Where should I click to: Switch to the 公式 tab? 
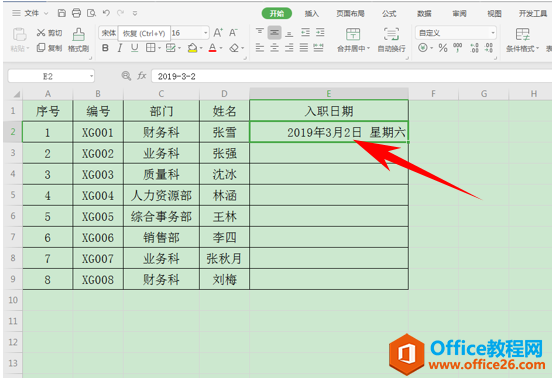[389, 13]
